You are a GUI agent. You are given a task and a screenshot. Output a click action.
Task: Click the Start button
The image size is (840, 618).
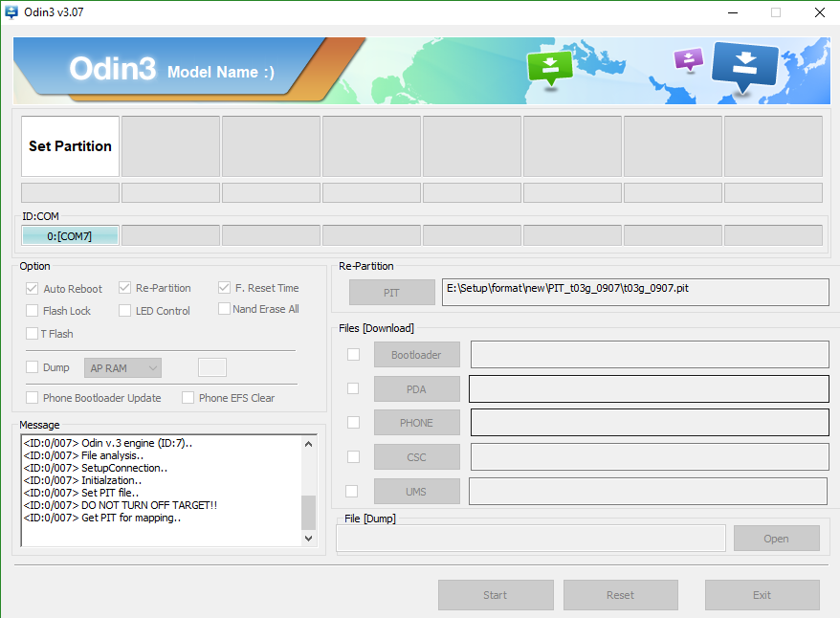[496, 595]
